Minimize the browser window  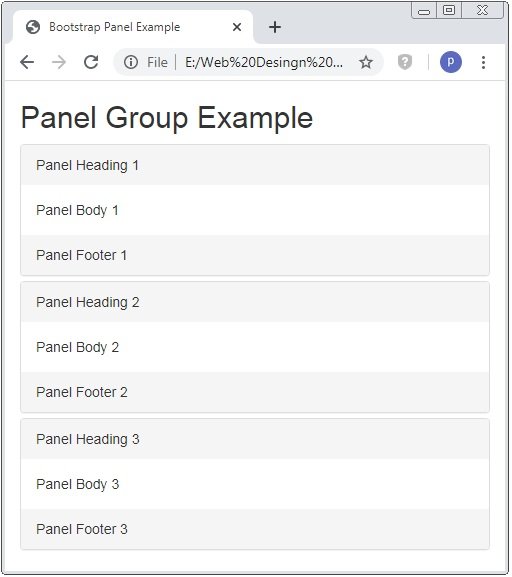click(424, 11)
